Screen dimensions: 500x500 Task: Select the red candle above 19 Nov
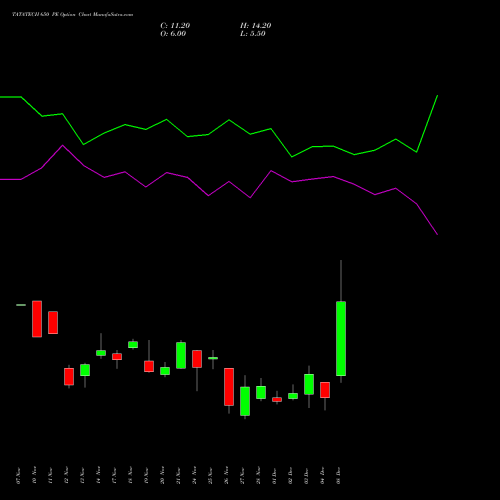[x=149, y=366]
